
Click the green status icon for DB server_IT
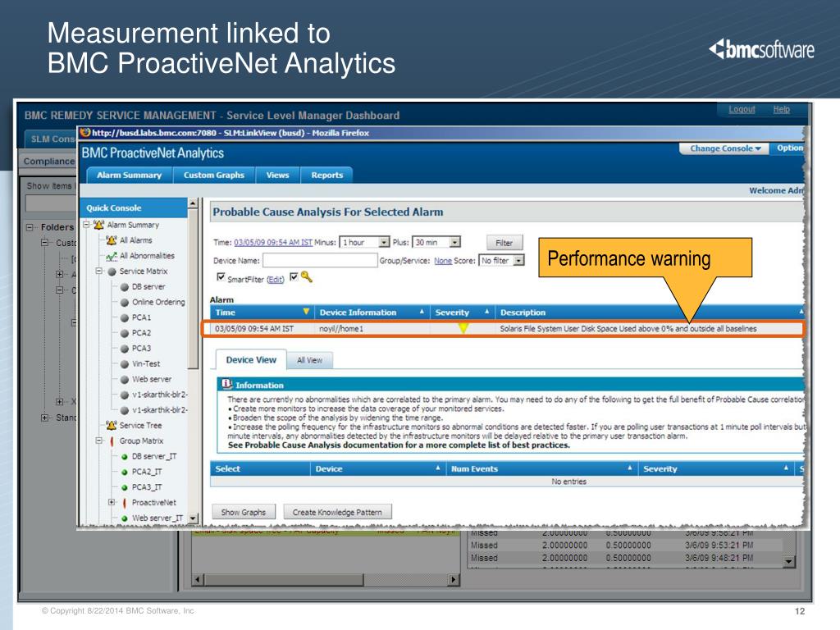click(125, 456)
